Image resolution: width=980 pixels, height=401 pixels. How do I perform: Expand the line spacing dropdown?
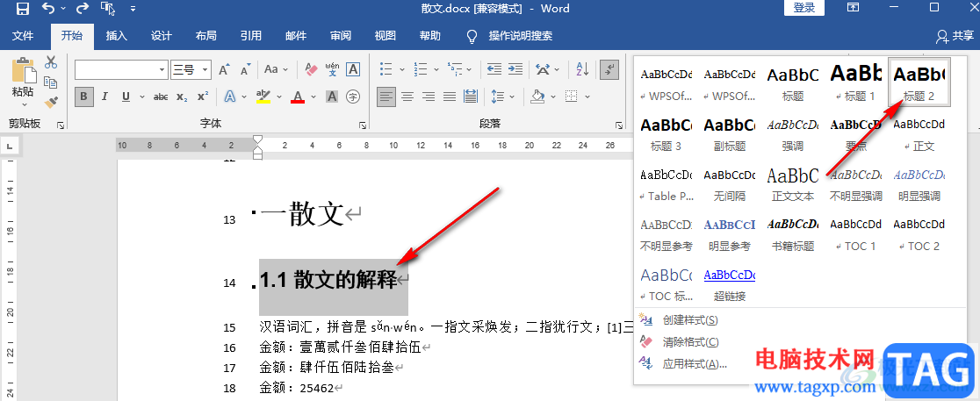pos(513,97)
